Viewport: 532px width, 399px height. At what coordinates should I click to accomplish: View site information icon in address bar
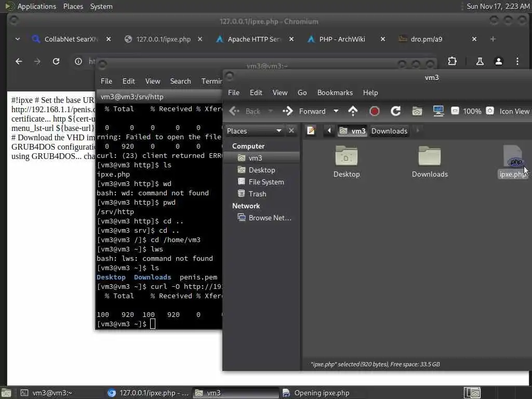(78, 61)
